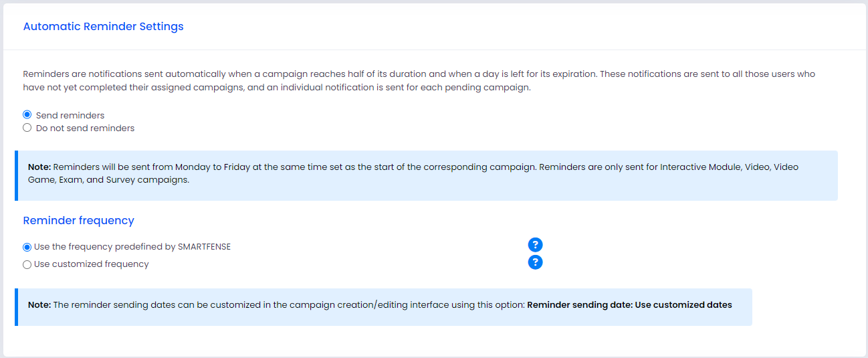Select the Send reminders radio button

coord(27,115)
